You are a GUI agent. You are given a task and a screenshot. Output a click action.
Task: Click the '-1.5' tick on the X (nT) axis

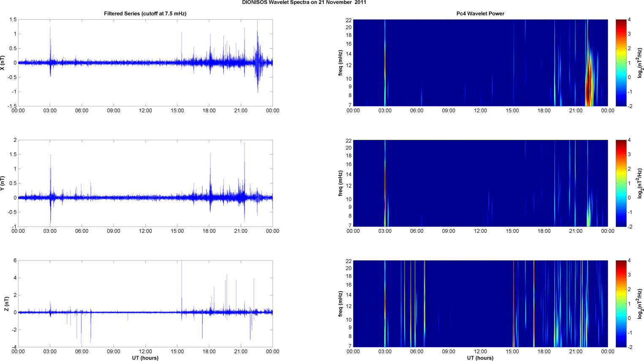[12, 106]
